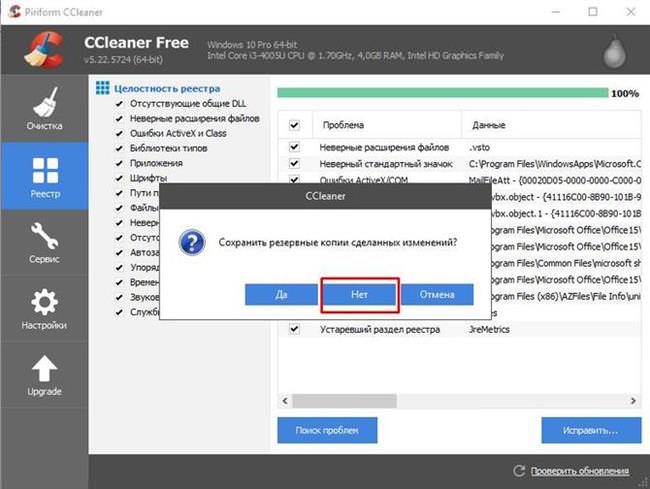
Task: Open the Проверить обновления link
Action: tap(580, 471)
